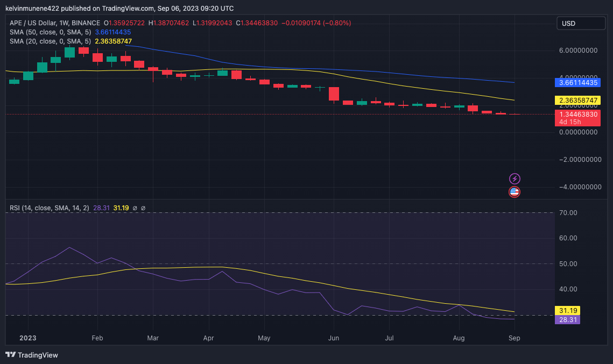Click the purple lightning bolt event icon
The height and width of the screenshot is (364, 613).
click(515, 179)
